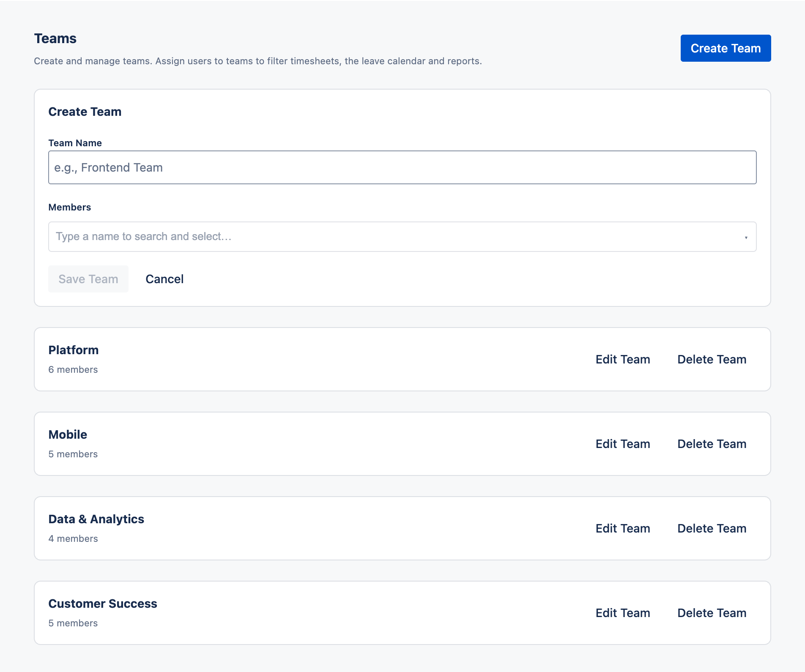Screen dimensions: 805x672
Task: Click the Save Team button
Action: [x=88, y=279]
